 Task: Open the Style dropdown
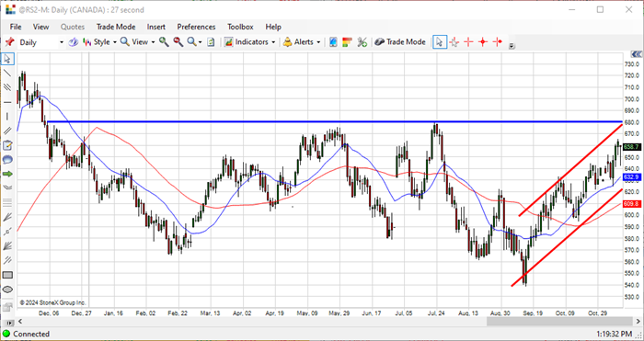tap(99, 42)
